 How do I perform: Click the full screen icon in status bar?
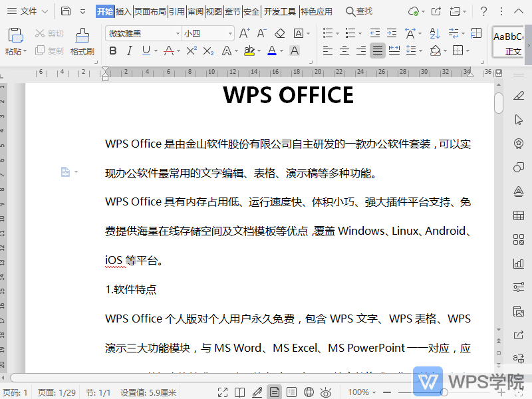point(223,392)
